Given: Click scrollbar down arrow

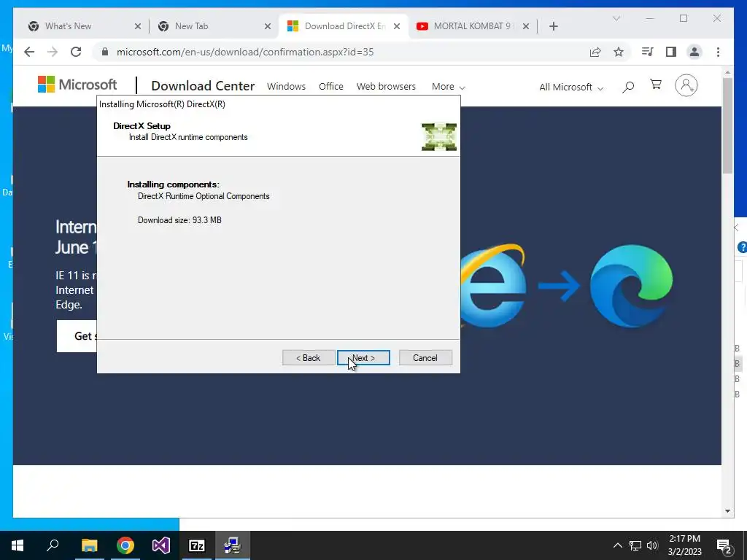Looking at the screenshot, I should coord(727,511).
